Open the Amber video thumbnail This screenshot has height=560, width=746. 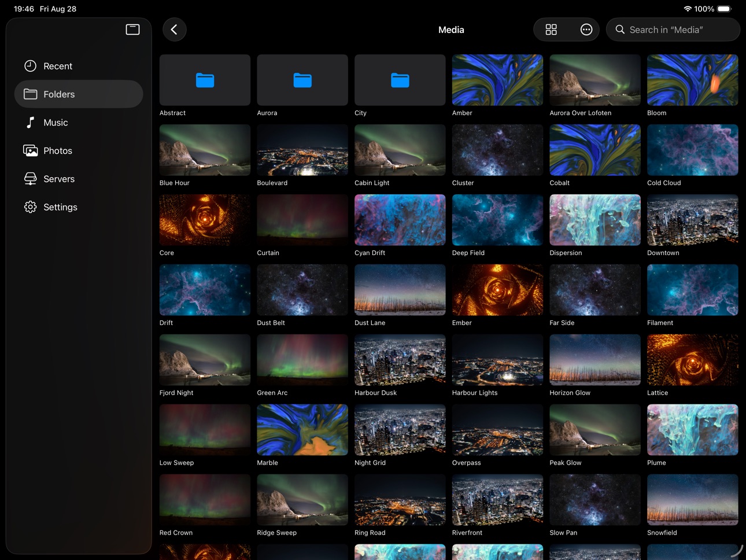click(x=497, y=80)
